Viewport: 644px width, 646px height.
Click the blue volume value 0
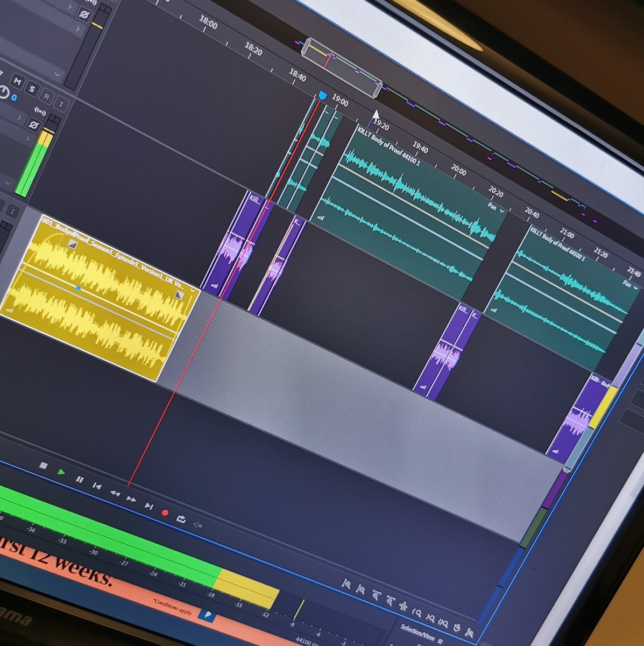coord(15,97)
